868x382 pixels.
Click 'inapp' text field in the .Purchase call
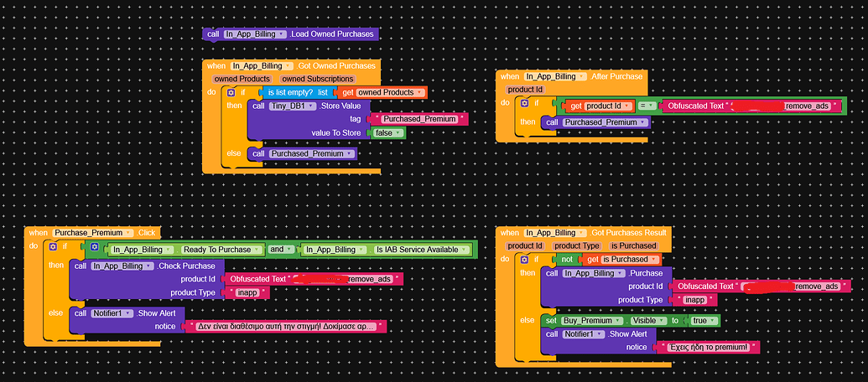click(694, 300)
